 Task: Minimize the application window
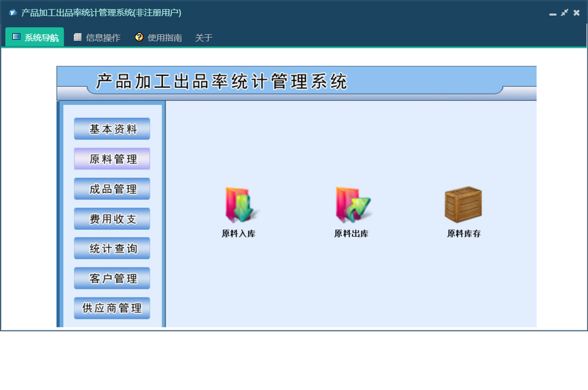point(552,13)
